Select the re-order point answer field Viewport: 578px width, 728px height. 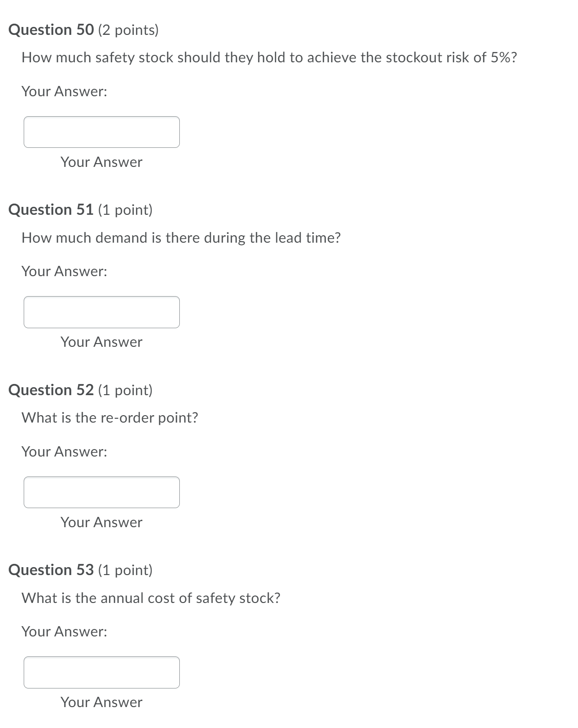[102, 492]
